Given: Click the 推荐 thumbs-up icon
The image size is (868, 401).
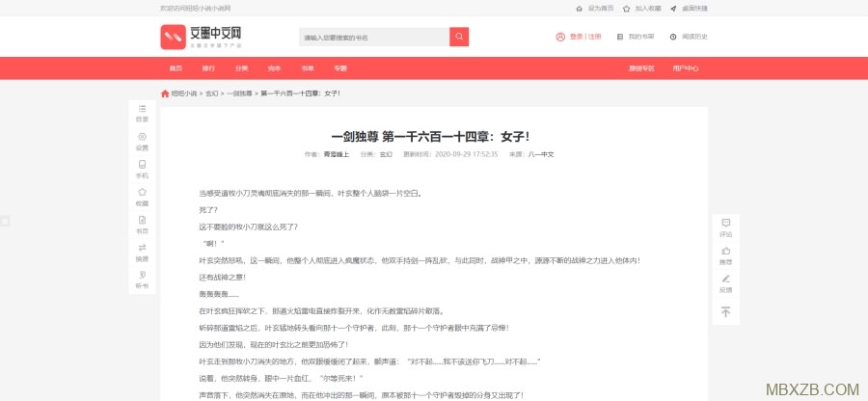Looking at the screenshot, I should tap(725, 251).
